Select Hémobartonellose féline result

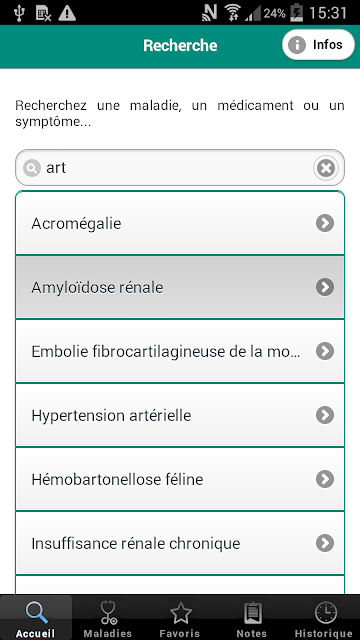180,479
